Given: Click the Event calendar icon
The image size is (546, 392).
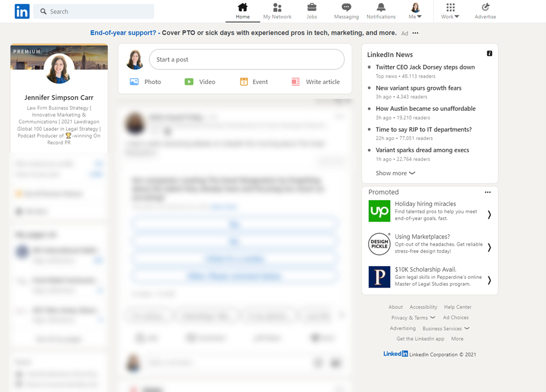Looking at the screenshot, I should (244, 82).
